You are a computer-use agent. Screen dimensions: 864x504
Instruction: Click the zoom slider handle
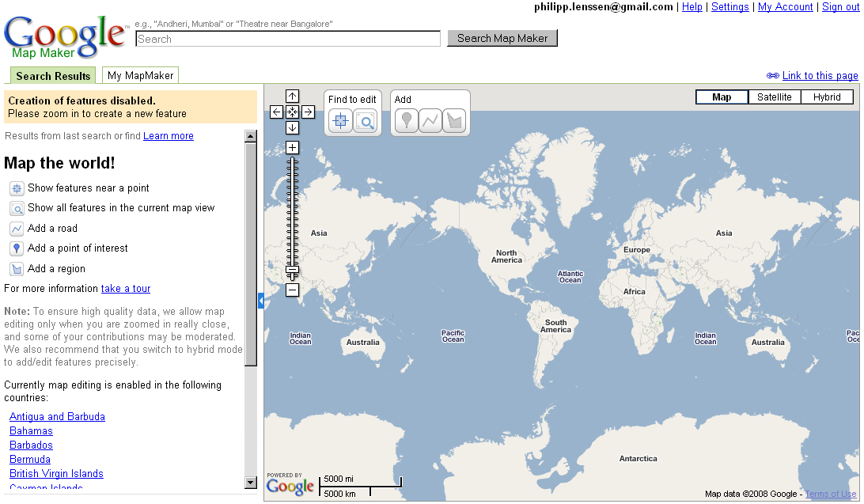click(292, 270)
